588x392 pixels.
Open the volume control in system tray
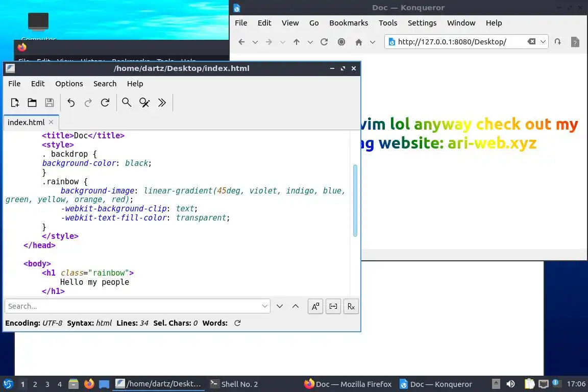point(510,384)
